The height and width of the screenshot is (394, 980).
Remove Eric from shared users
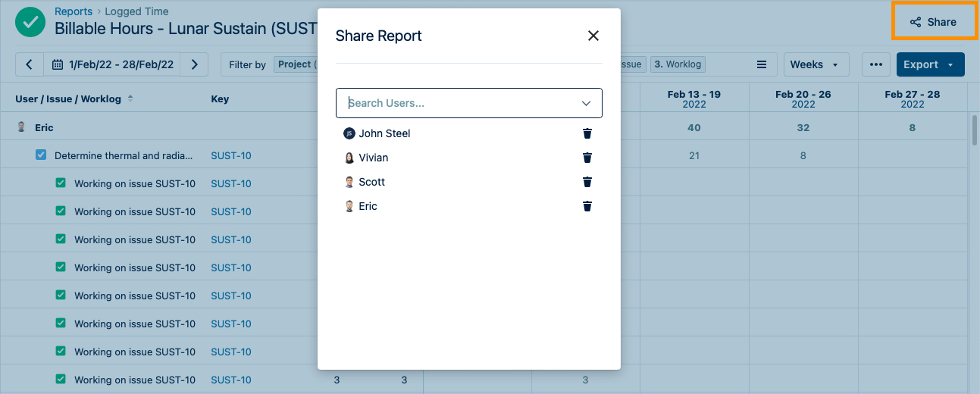(x=587, y=206)
